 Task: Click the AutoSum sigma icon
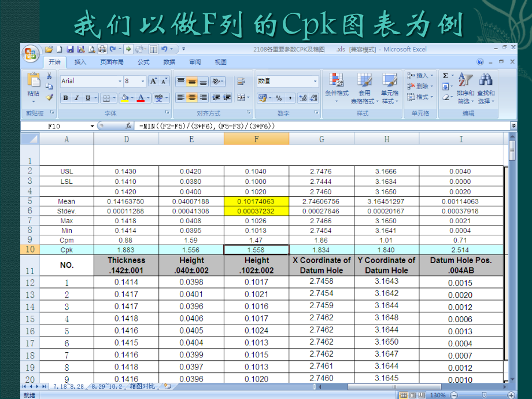tap(445, 76)
